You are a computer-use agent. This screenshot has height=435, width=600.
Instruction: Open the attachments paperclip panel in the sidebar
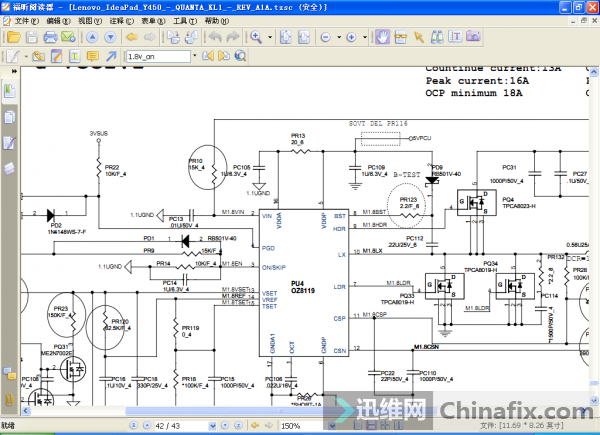coord(10,400)
